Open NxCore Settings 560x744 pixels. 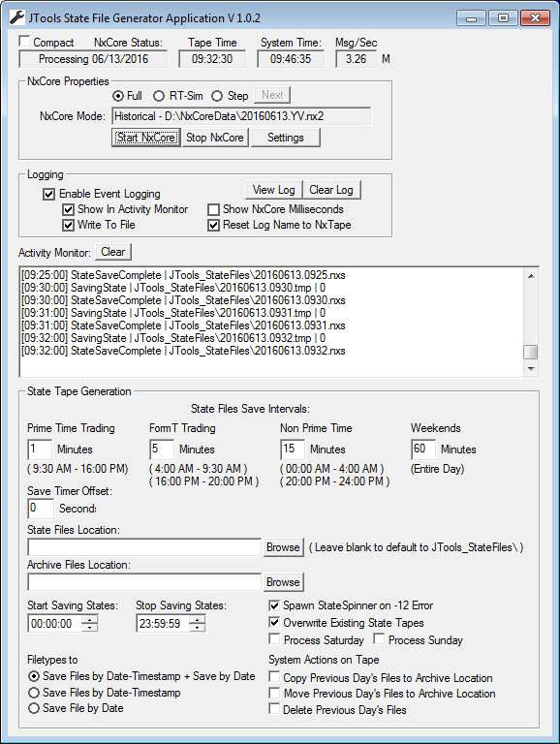coord(285,138)
